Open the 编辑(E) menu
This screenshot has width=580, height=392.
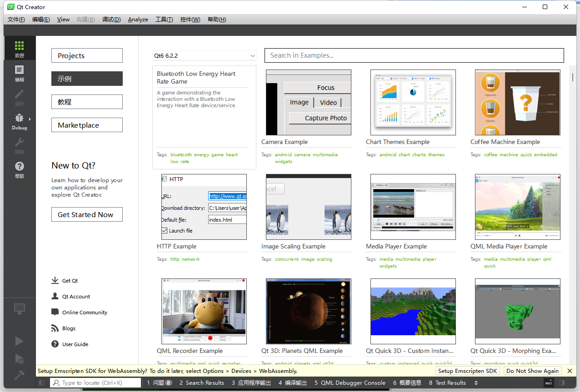41,20
